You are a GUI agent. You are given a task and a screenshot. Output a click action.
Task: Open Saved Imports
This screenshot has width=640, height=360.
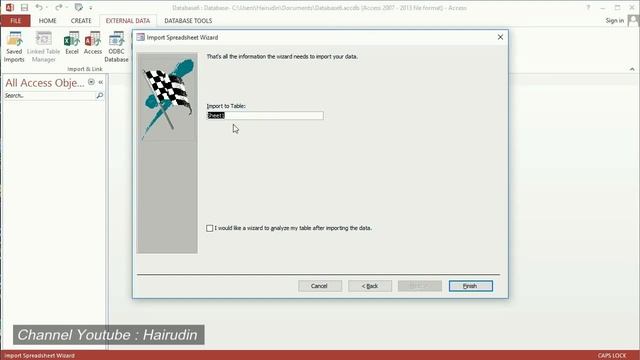pyautogui.click(x=14, y=47)
